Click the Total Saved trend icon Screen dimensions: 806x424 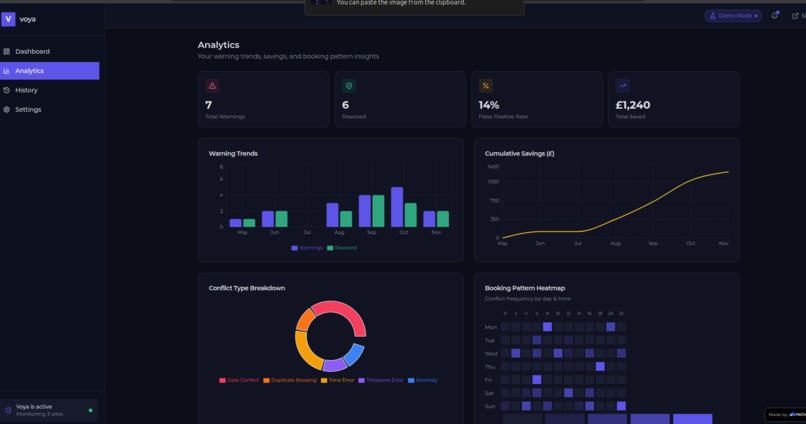coord(622,86)
